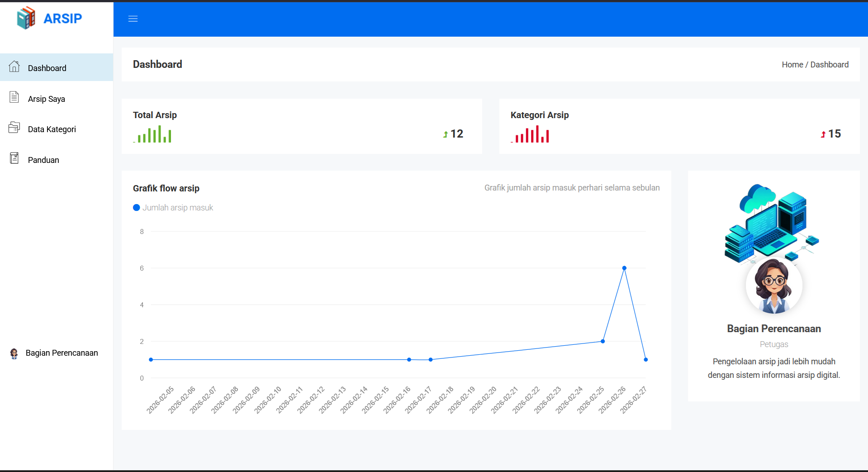The image size is (868, 472).
Task: Click the chart point on 2026-02-17
Action: coord(409,360)
